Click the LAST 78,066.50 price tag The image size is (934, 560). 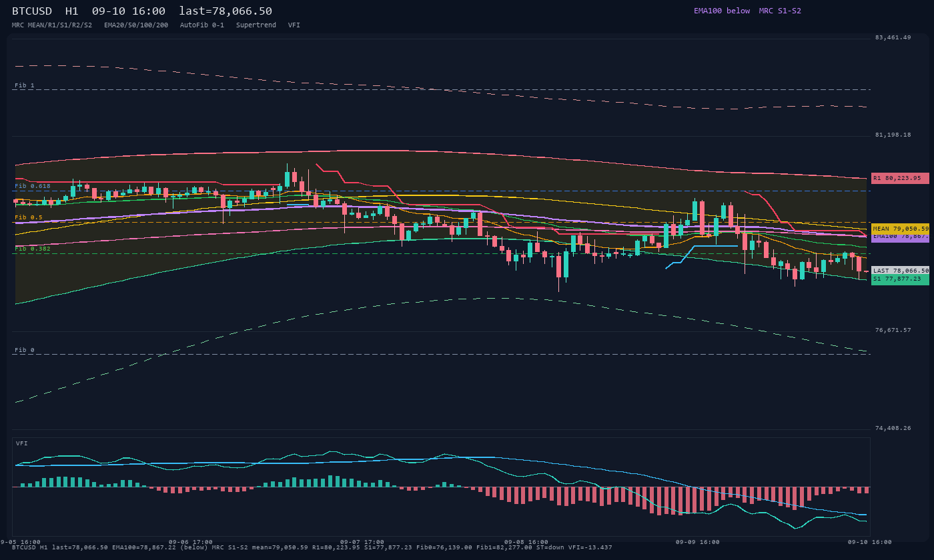(x=900, y=271)
